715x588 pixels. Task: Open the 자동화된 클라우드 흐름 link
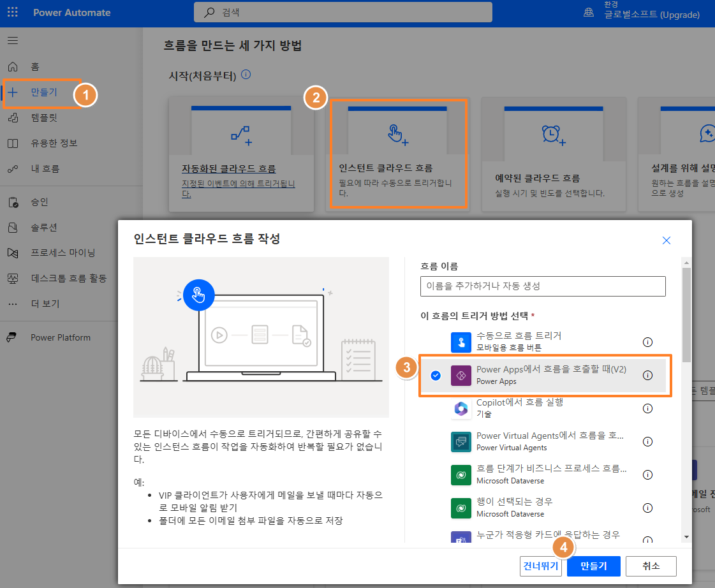pyautogui.click(x=228, y=168)
